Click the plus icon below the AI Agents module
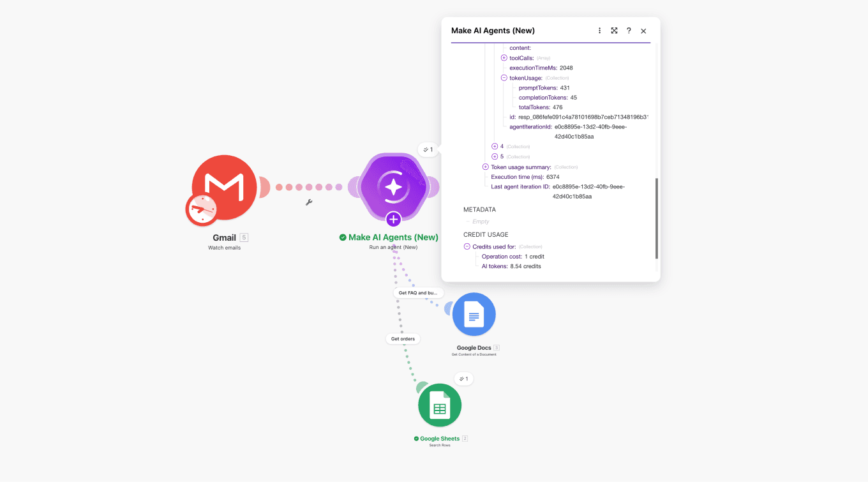 (393, 219)
